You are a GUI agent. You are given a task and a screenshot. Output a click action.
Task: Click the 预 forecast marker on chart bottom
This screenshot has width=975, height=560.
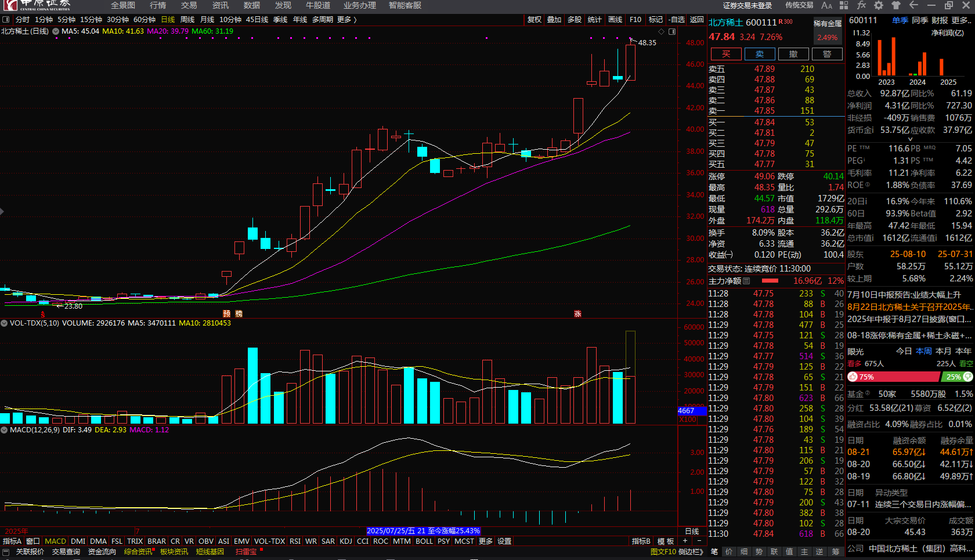point(226,313)
